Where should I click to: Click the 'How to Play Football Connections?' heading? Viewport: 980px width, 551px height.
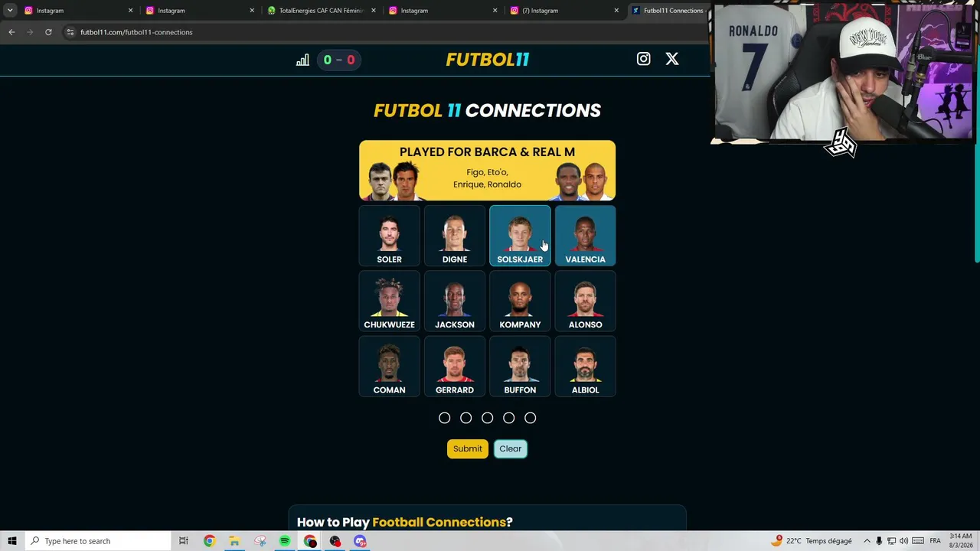pyautogui.click(x=404, y=522)
